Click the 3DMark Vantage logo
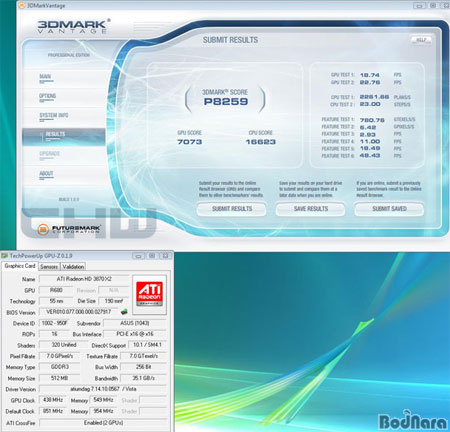 tap(73, 26)
